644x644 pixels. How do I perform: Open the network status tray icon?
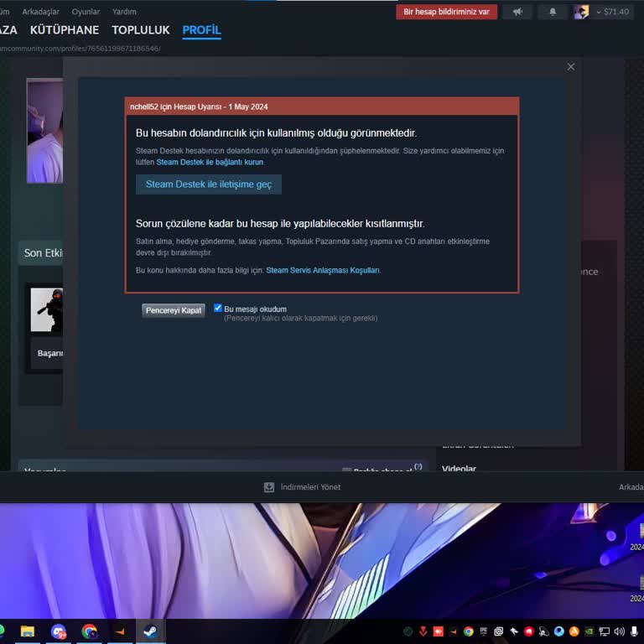pyautogui.click(x=604, y=631)
